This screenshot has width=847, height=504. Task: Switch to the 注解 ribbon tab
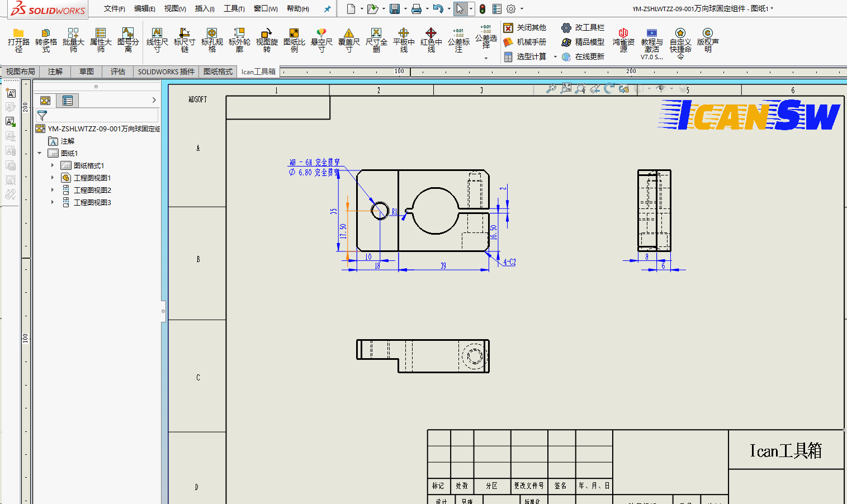tap(55, 72)
